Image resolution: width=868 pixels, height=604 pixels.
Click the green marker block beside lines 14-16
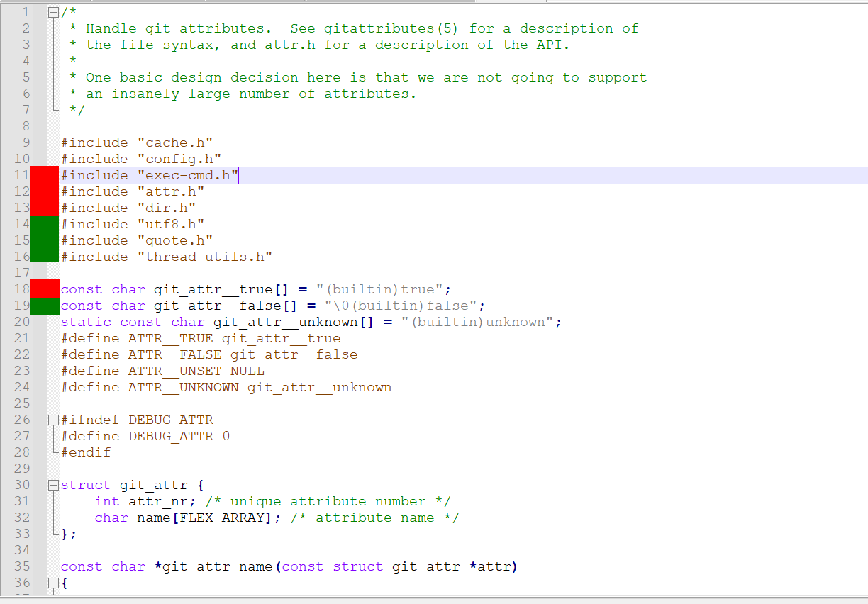tap(45, 240)
